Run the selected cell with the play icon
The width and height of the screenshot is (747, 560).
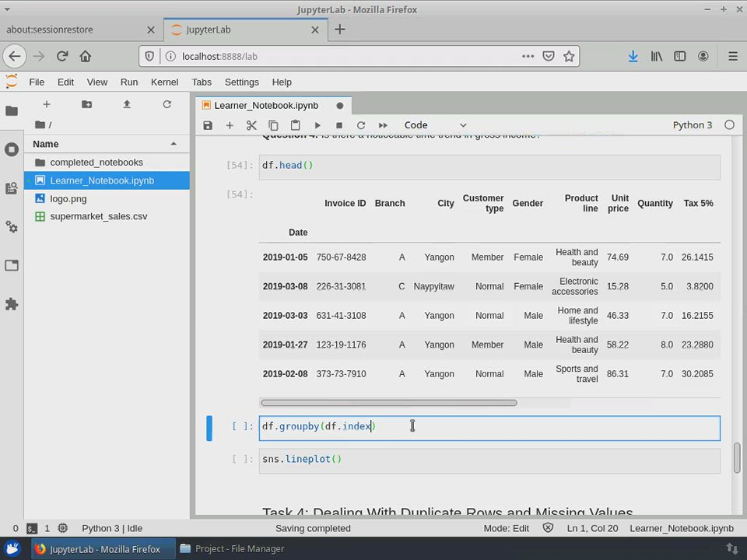[317, 125]
